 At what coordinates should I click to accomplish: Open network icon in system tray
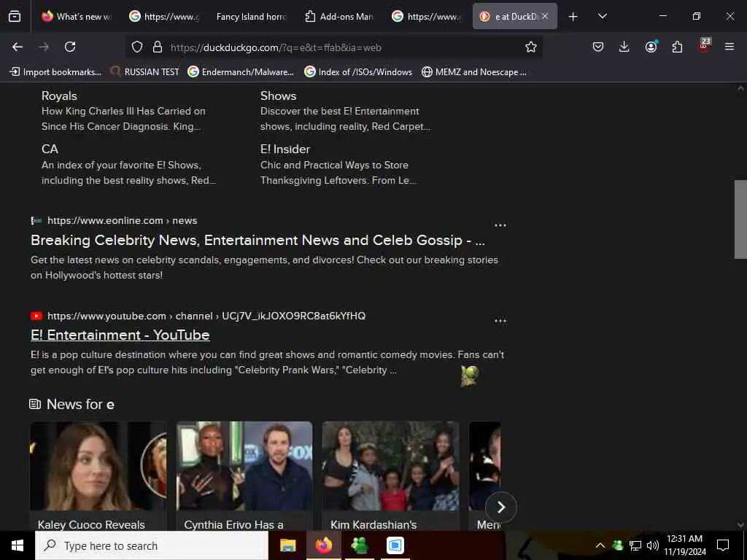[x=635, y=545]
